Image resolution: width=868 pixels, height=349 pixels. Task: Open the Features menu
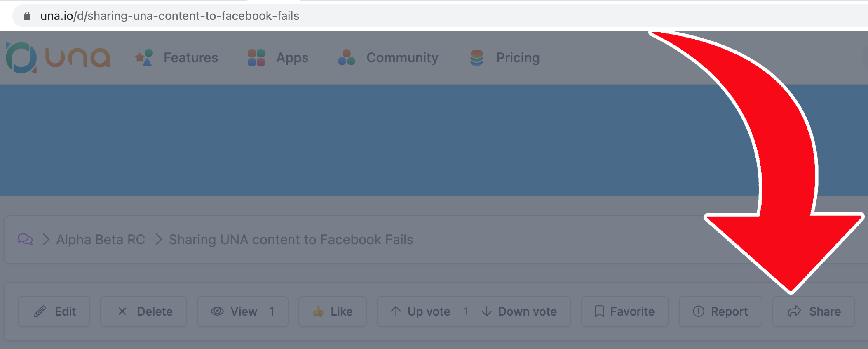click(x=190, y=58)
